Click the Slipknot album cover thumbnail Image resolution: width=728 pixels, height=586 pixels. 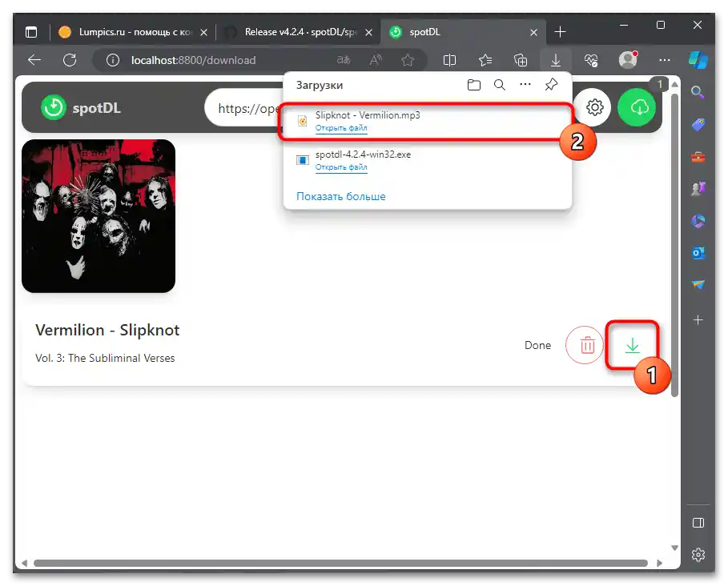[x=99, y=216]
